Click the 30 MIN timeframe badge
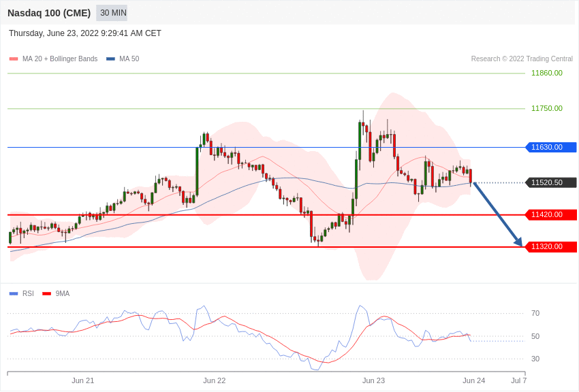 (x=112, y=13)
